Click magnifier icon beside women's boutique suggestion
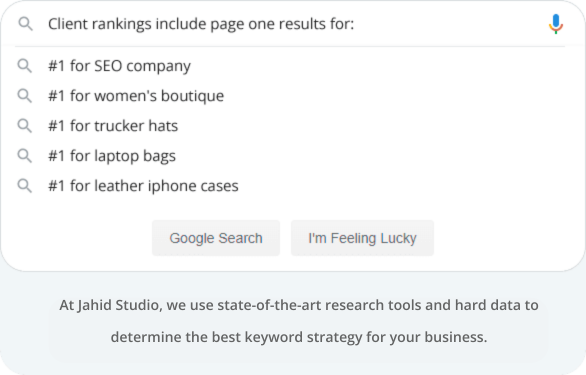Screen dimensions: 586x375 tap(25, 96)
